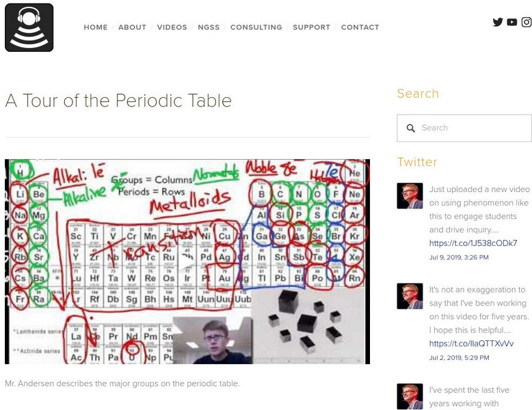Open the VIDEOS menu item
Image resolution: width=532 pixels, height=410 pixels.
point(172,27)
